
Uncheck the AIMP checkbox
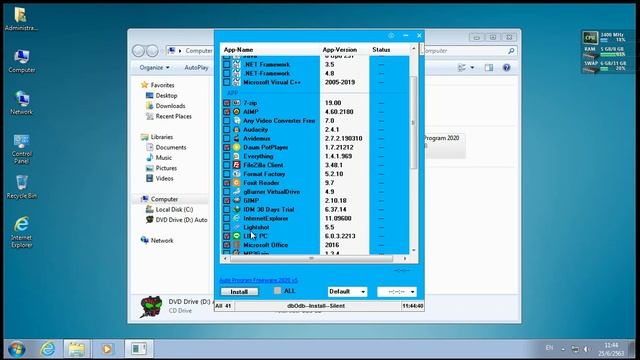[x=227, y=112]
